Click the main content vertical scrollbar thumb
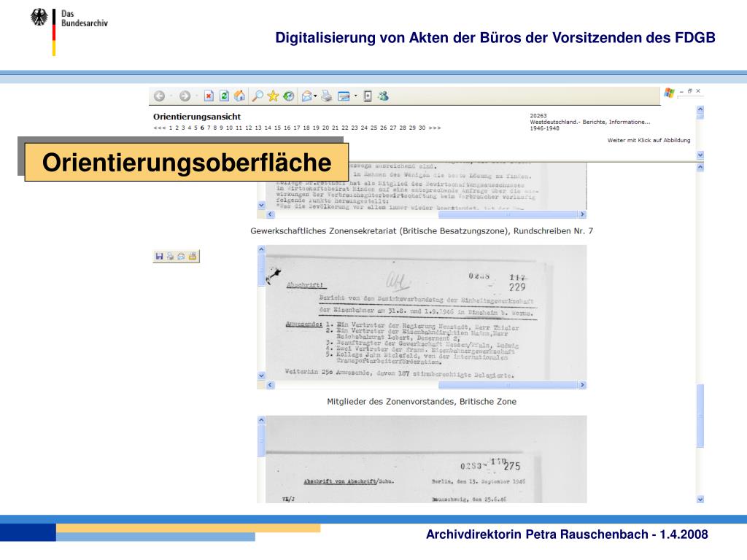This screenshot has width=747, height=560. pyautogui.click(x=700, y=416)
